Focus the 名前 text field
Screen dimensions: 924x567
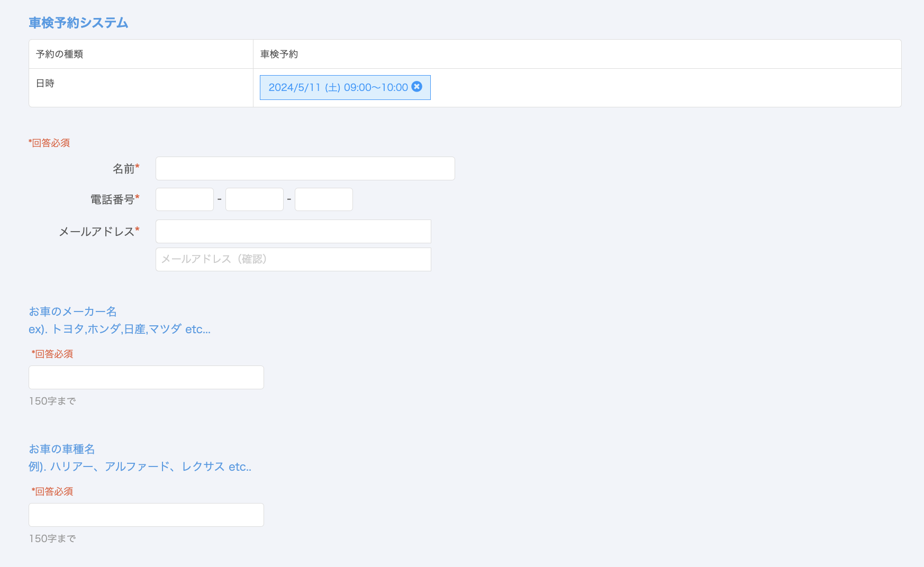(x=305, y=168)
